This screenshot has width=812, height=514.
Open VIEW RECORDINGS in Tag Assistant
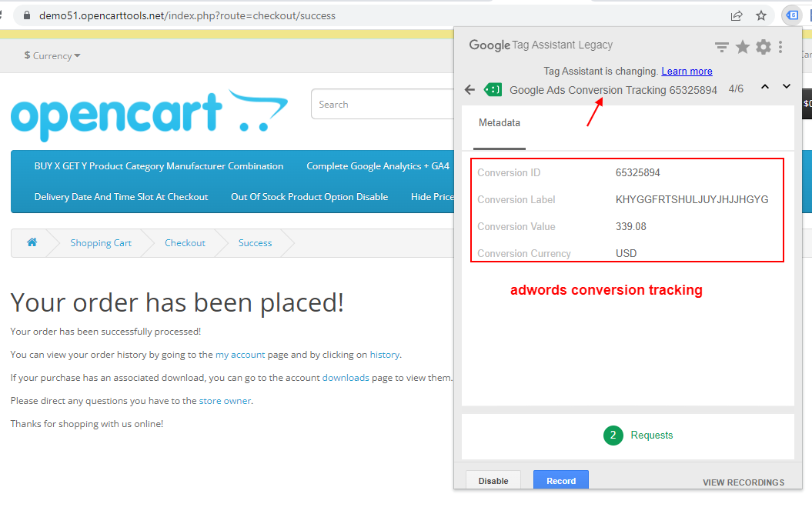[743, 482]
